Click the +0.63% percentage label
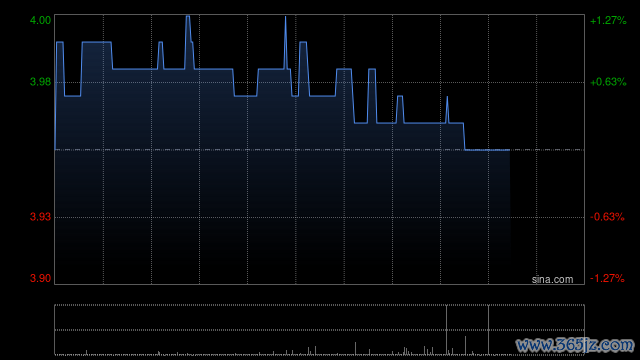The height and width of the screenshot is (360, 640). (608, 82)
